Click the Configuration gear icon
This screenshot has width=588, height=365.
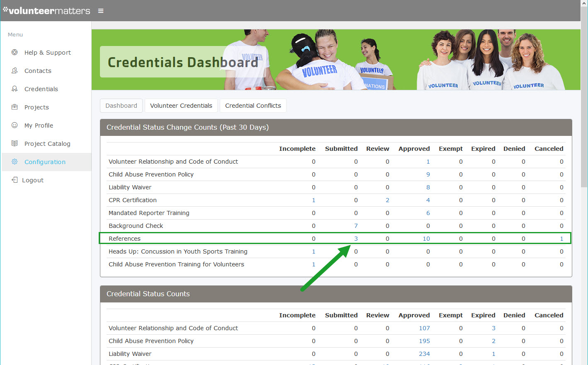(15, 162)
